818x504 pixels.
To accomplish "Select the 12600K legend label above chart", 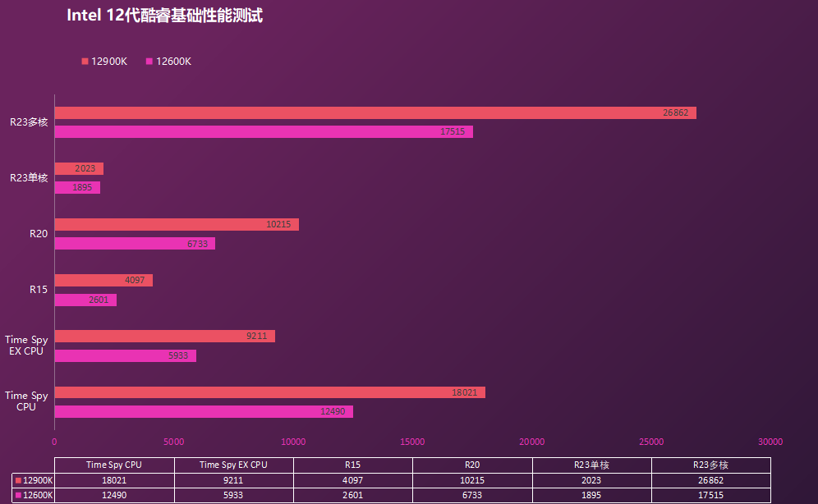I will (174, 62).
